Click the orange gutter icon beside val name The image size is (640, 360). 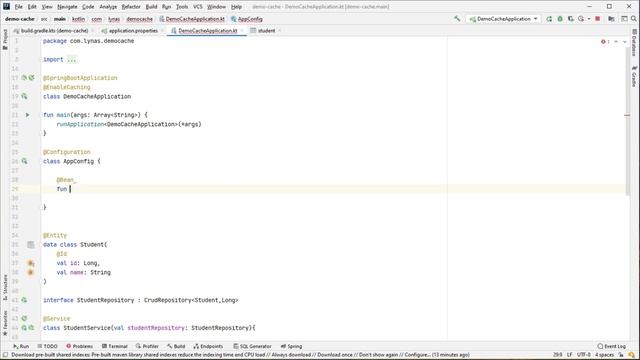coord(31,272)
